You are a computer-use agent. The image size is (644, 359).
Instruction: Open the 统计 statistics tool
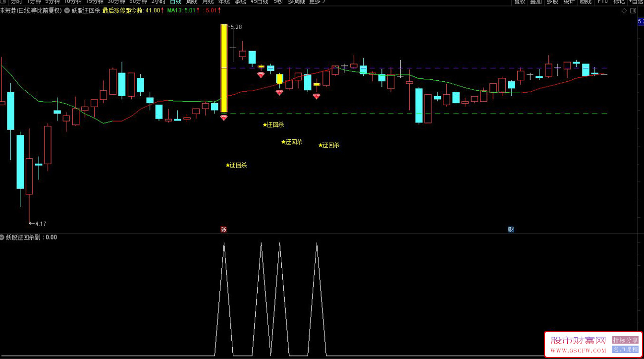pyautogui.click(x=569, y=1)
